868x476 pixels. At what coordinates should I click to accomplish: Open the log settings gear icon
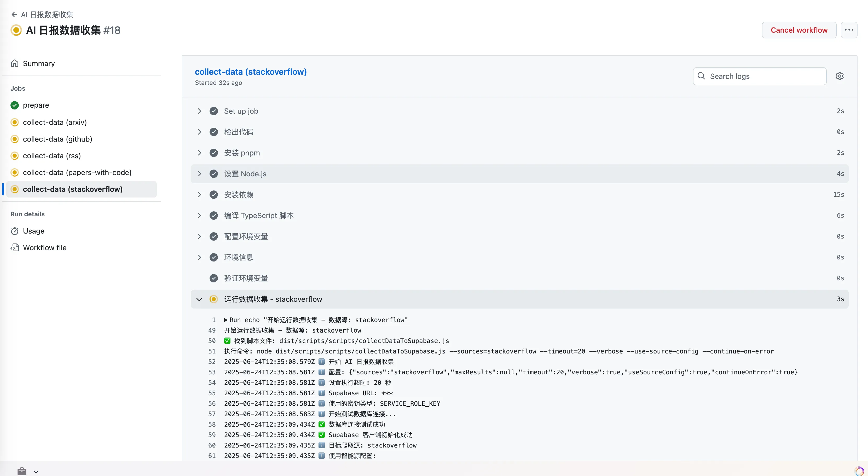point(840,76)
